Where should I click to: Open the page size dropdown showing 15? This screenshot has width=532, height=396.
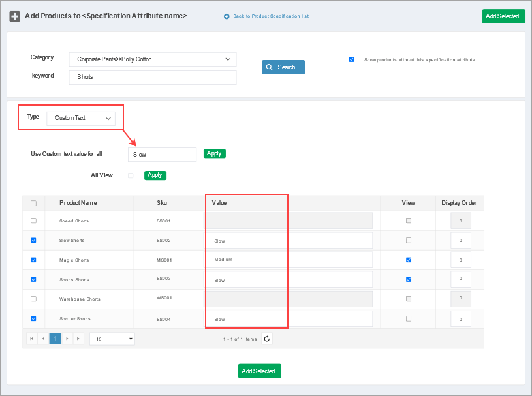click(112, 339)
